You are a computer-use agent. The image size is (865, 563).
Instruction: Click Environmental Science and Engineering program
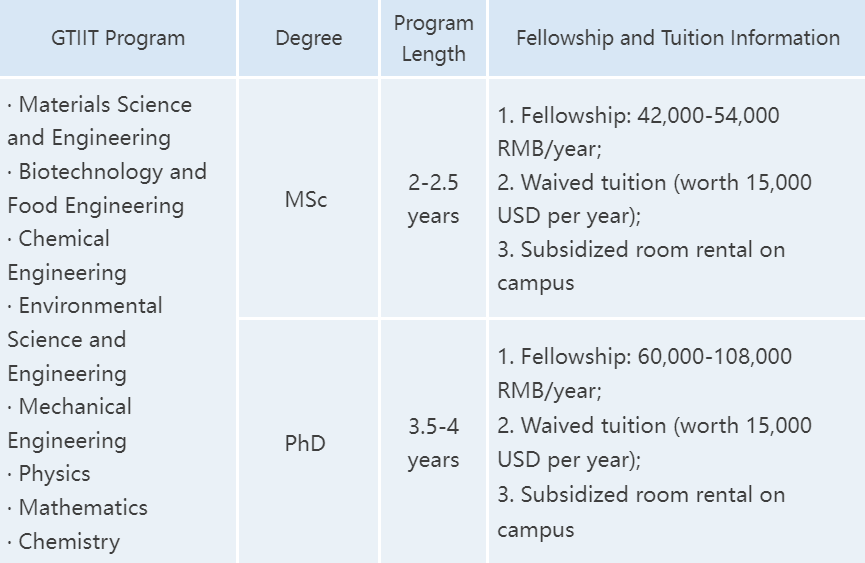[x=84, y=339]
